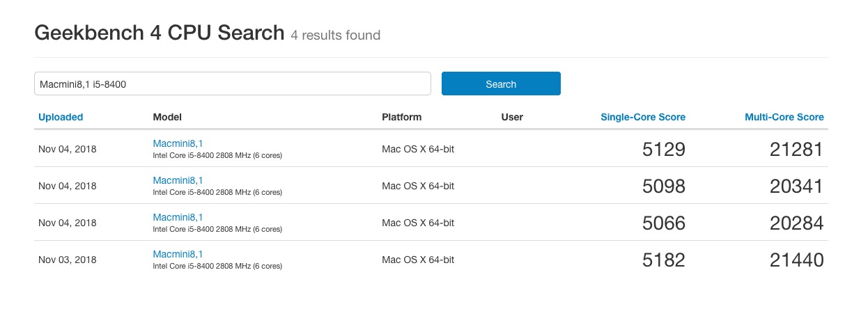Click the multi-core score 20284
868x309 pixels.
point(796,223)
